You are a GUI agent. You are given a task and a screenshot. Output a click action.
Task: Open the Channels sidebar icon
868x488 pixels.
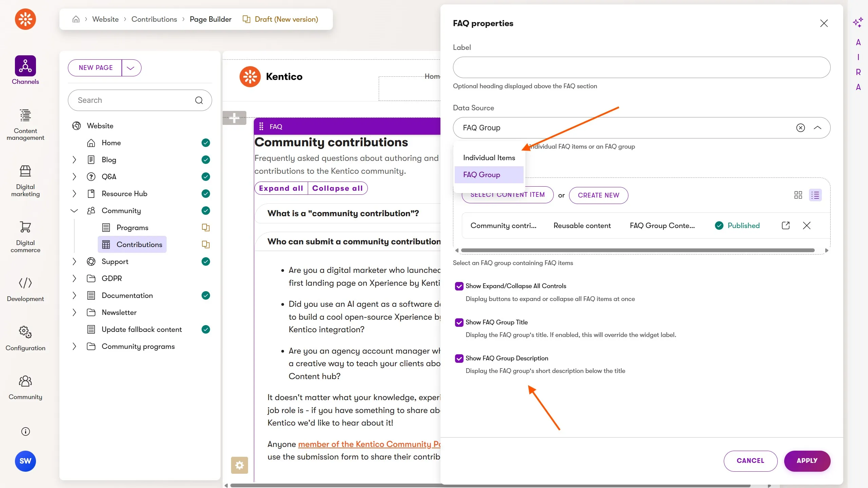click(x=25, y=66)
